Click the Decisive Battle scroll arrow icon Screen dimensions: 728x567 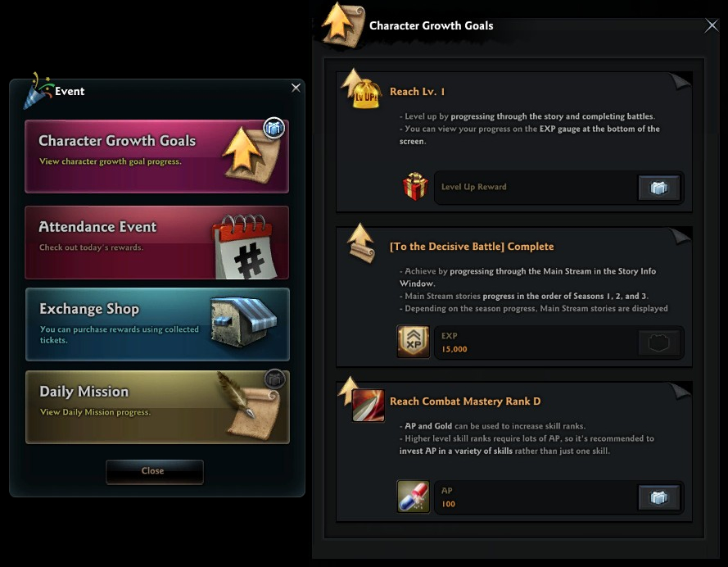click(x=362, y=243)
